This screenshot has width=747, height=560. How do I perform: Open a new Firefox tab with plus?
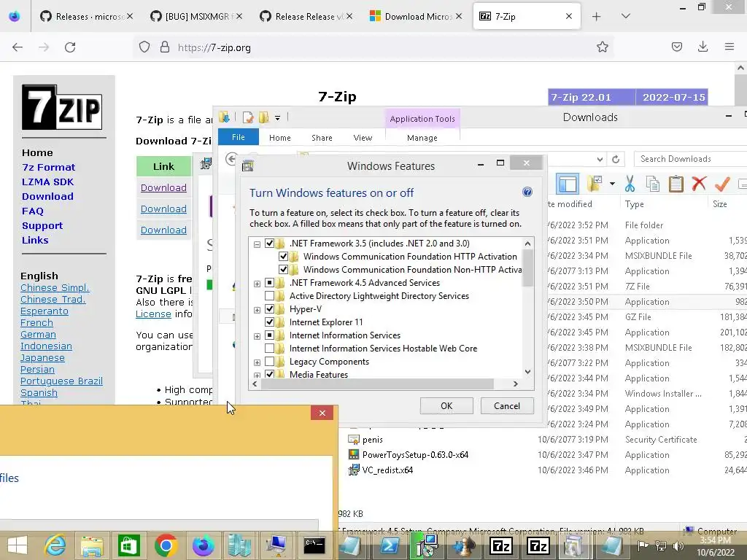coord(596,17)
